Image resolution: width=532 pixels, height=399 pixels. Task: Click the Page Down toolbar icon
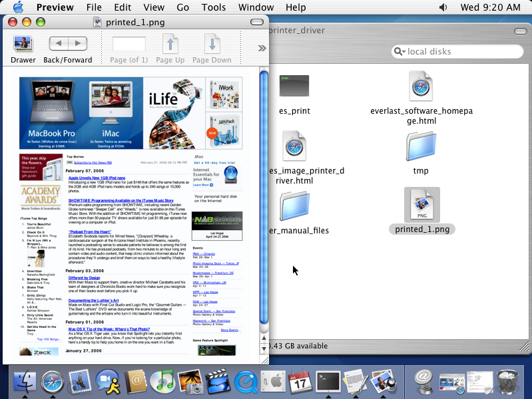(212, 44)
